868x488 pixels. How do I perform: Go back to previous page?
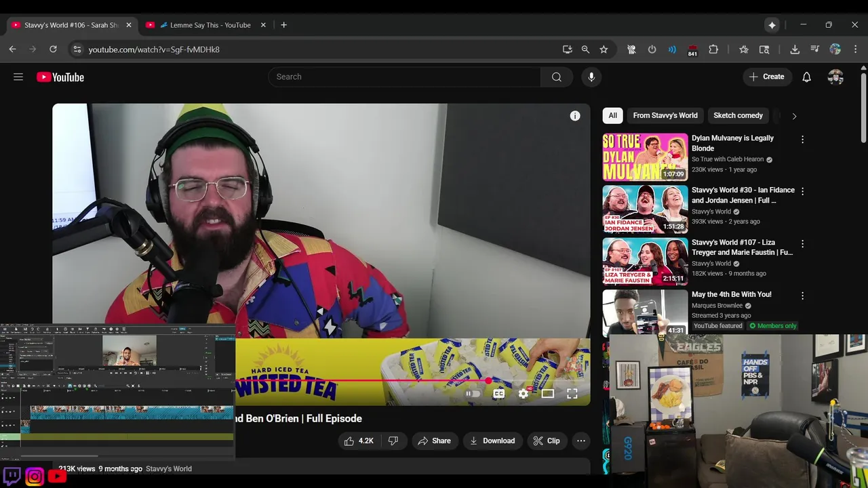point(12,49)
